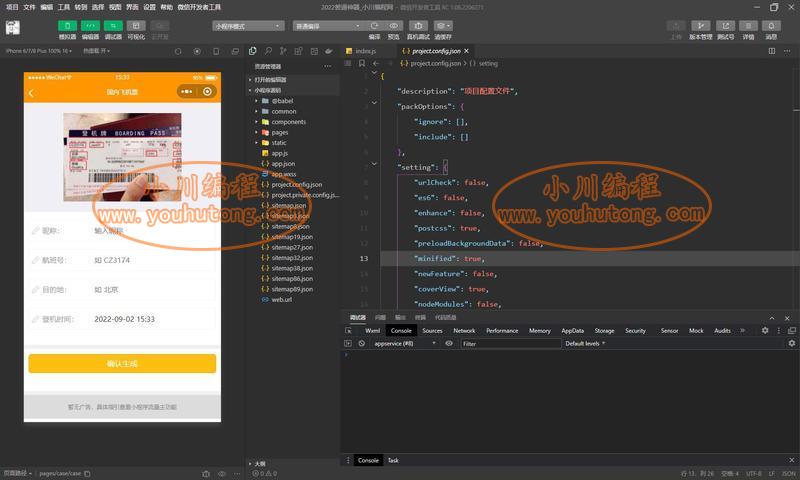Open the 消息 notifications bell

point(771,26)
